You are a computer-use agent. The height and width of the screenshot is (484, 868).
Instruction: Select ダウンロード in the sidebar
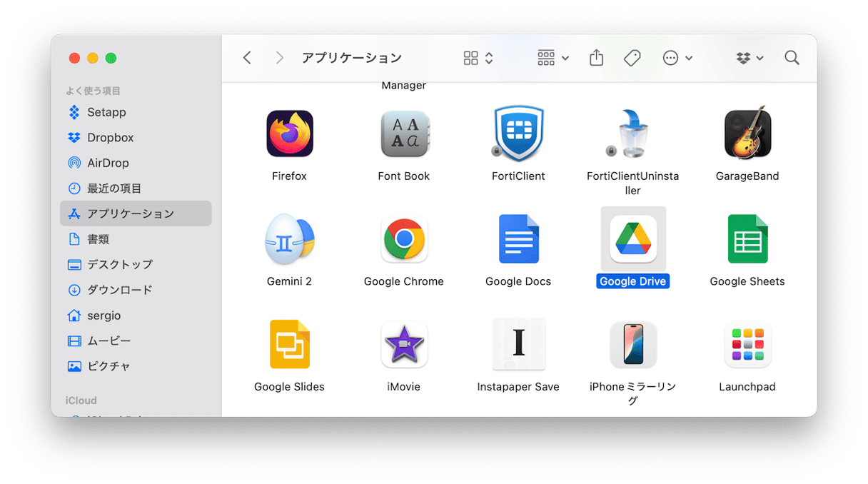pos(119,290)
